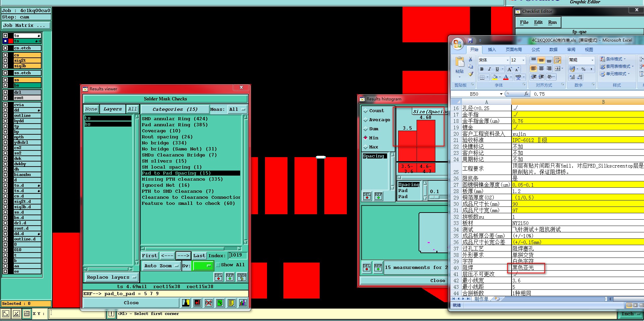644x321 pixels.
Task: Select the Max radio option in histogram
Action: pos(366,147)
